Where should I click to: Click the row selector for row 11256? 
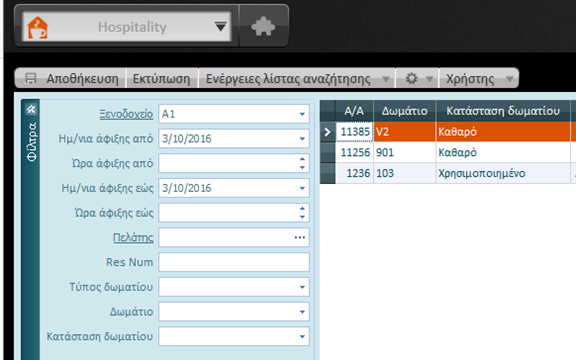click(327, 152)
